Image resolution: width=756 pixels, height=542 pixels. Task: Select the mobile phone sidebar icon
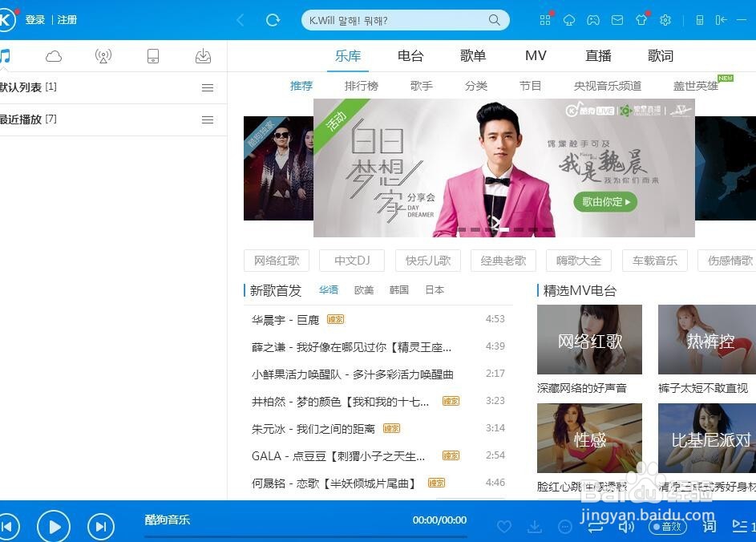153,56
